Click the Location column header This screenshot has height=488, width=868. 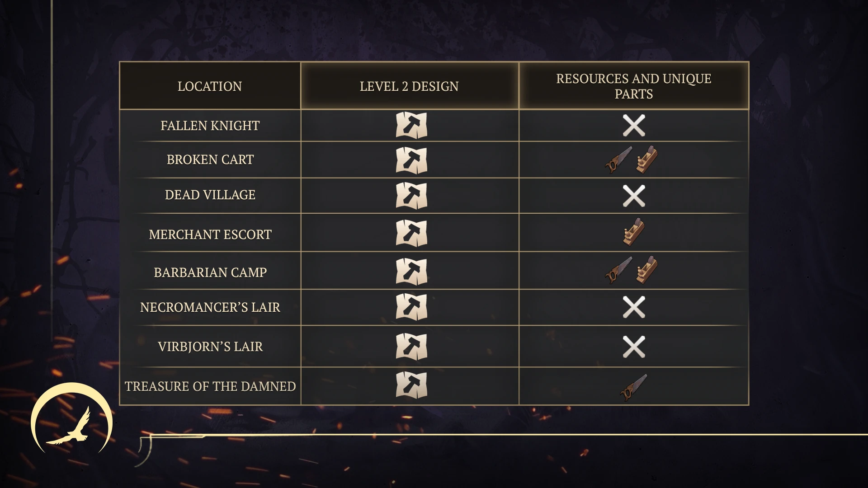point(210,86)
